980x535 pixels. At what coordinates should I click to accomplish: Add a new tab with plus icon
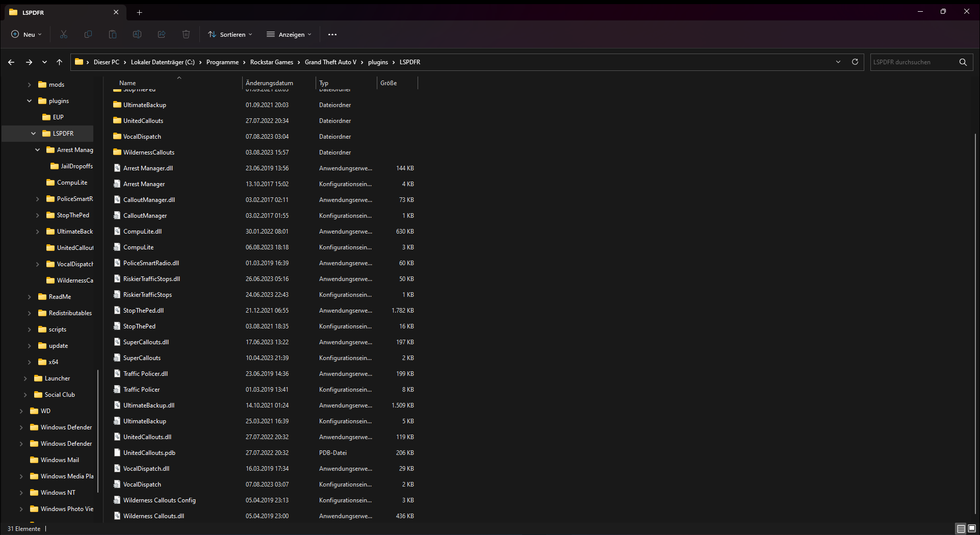pos(139,12)
